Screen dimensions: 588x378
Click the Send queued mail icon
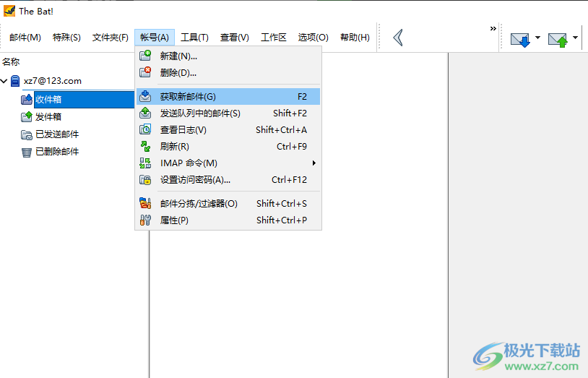pos(145,113)
